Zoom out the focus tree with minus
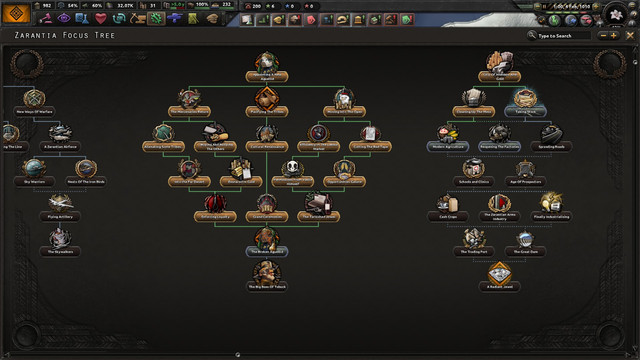Viewport: 640px width, 360px height. (x=603, y=36)
